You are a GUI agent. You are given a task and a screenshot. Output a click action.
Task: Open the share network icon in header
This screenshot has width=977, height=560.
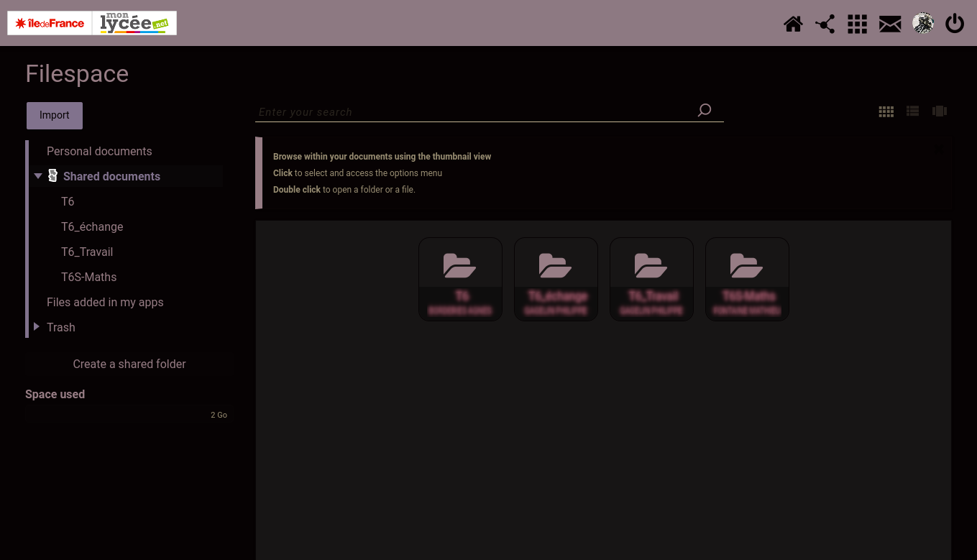coord(825,24)
